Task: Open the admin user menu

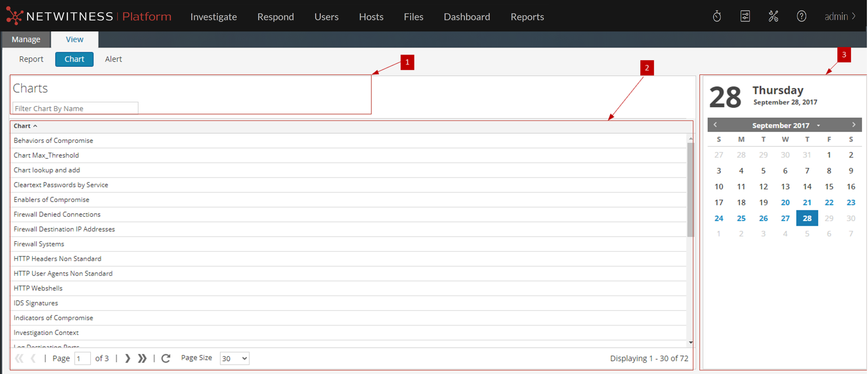Action: pyautogui.click(x=840, y=16)
